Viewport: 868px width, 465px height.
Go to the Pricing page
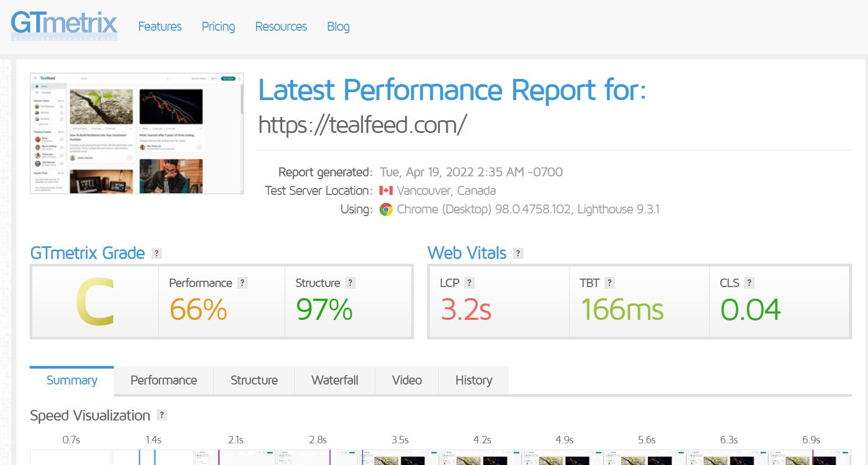coord(218,26)
